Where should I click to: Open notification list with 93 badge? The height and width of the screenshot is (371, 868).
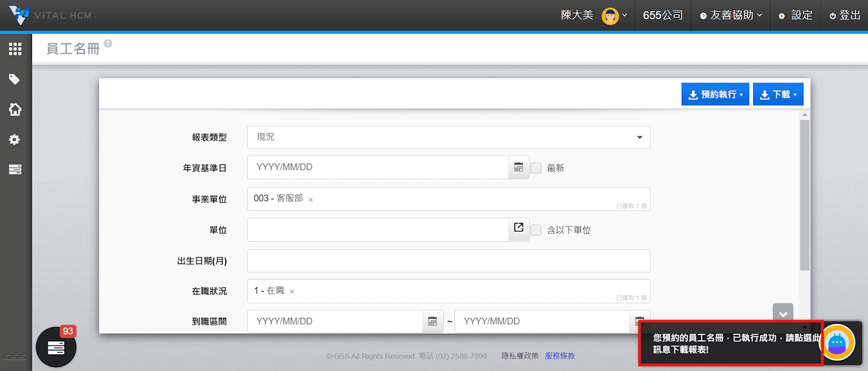[x=56, y=347]
